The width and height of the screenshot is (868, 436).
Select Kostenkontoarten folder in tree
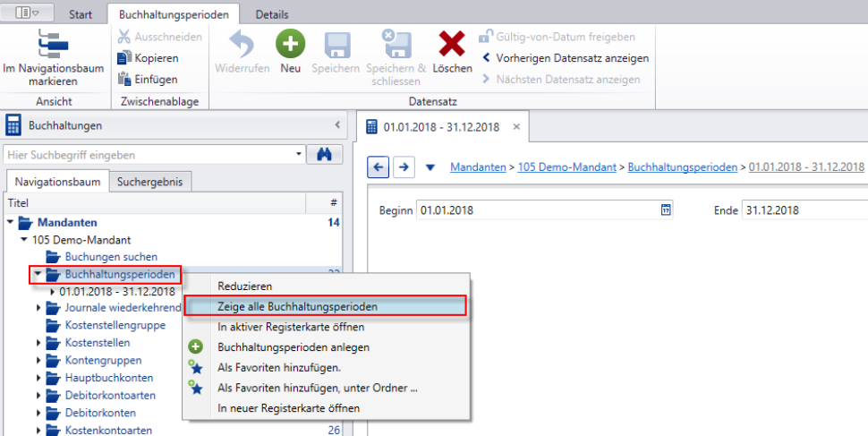point(99,431)
